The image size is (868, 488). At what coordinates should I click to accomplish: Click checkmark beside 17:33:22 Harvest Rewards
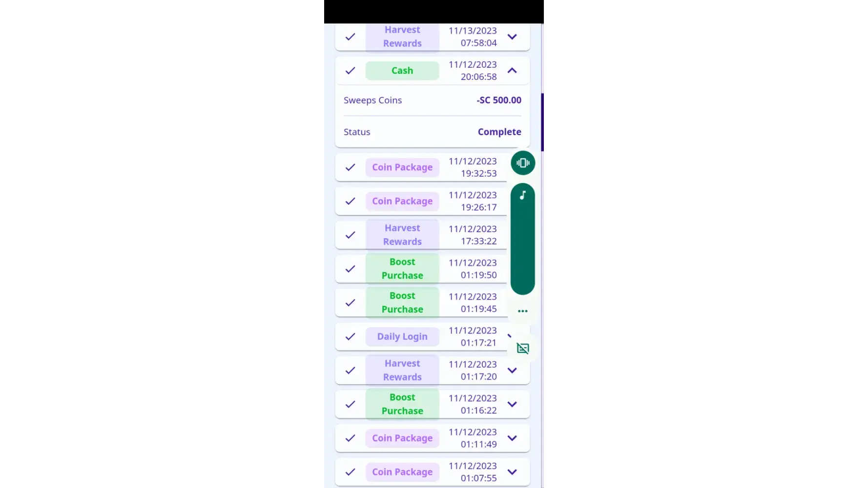tap(350, 235)
